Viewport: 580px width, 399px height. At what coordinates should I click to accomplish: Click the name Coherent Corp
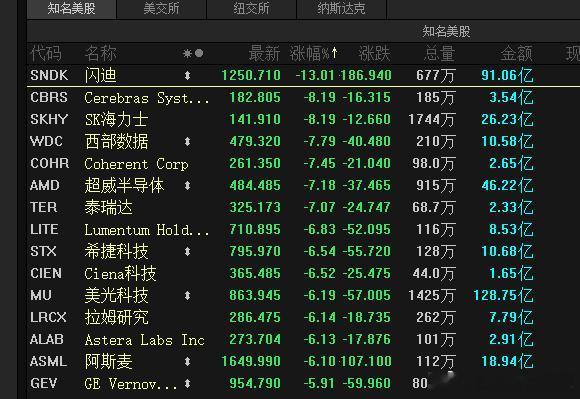click(x=136, y=164)
